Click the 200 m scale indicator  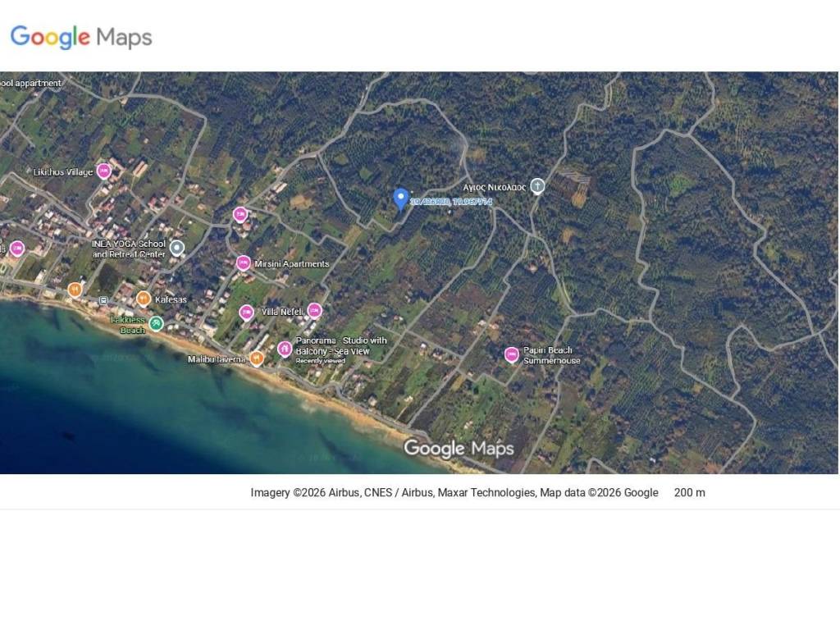click(689, 493)
